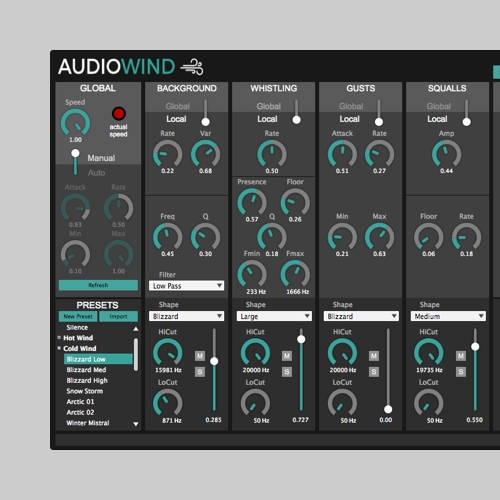The height and width of the screenshot is (500, 500).
Task: Toggle Whistling Global/Local switch
Action: (296, 113)
